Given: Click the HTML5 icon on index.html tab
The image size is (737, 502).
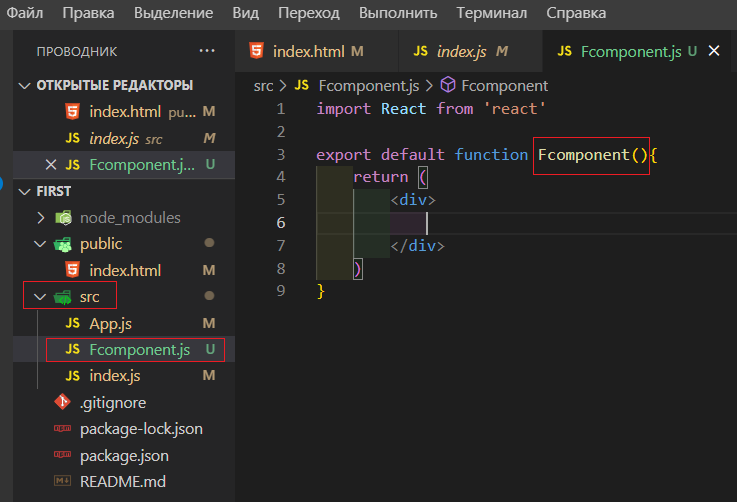Looking at the screenshot, I should tap(256, 51).
